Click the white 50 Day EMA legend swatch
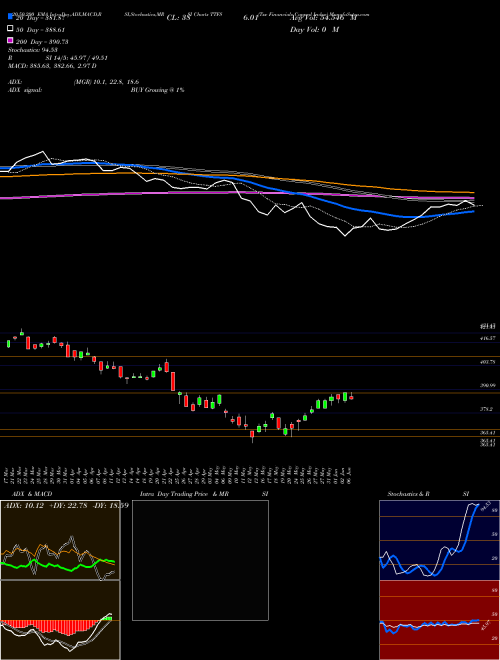 [x=10, y=29]
